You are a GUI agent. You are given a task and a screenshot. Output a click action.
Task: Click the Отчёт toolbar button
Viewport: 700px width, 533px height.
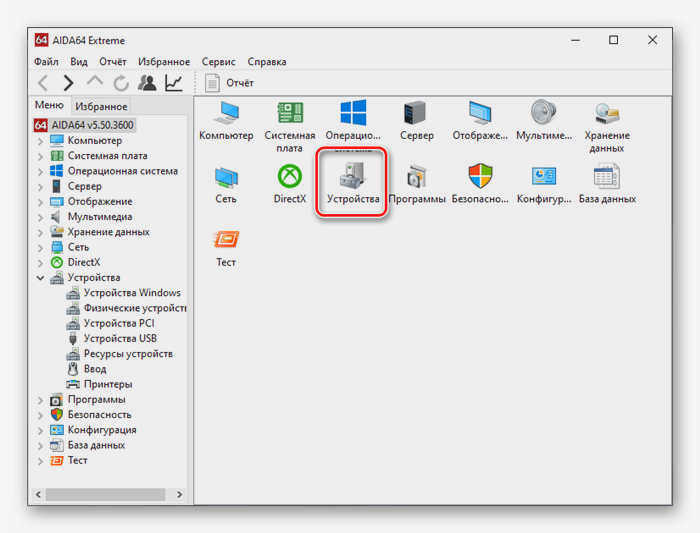229,83
